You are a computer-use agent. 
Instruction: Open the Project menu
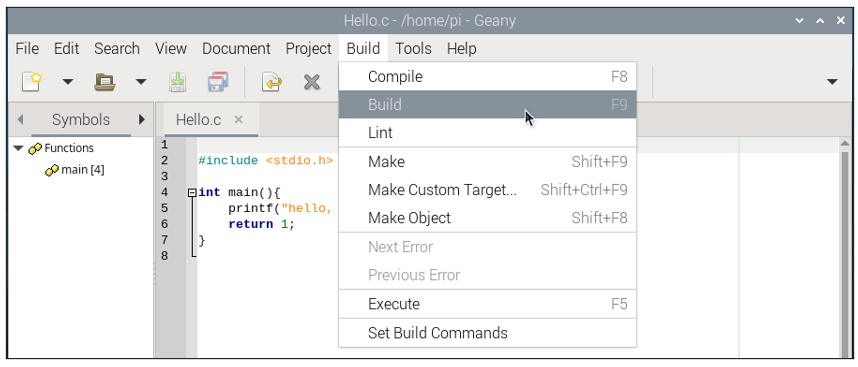[x=309, y=49]
